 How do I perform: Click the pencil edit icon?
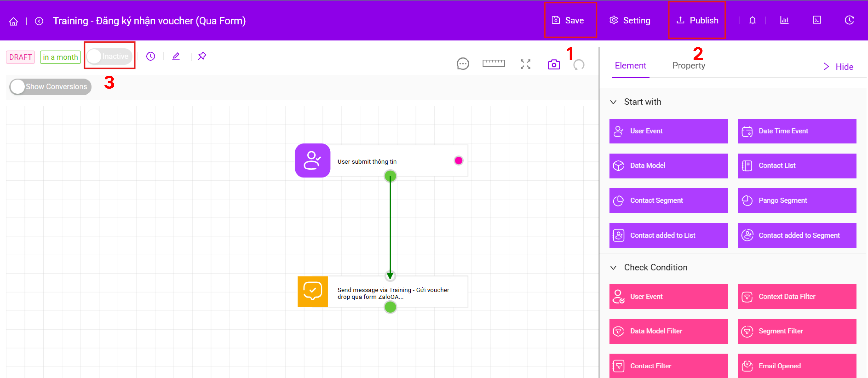pos(176,56)
